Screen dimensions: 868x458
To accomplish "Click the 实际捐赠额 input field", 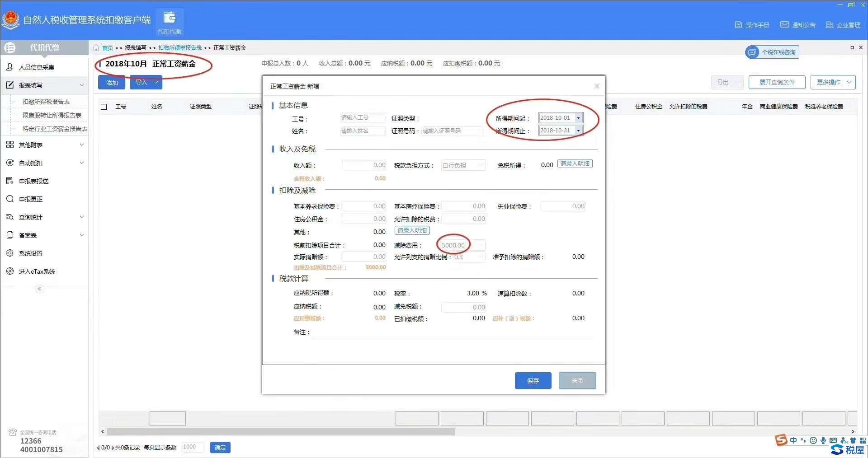I will pos(364,257).
